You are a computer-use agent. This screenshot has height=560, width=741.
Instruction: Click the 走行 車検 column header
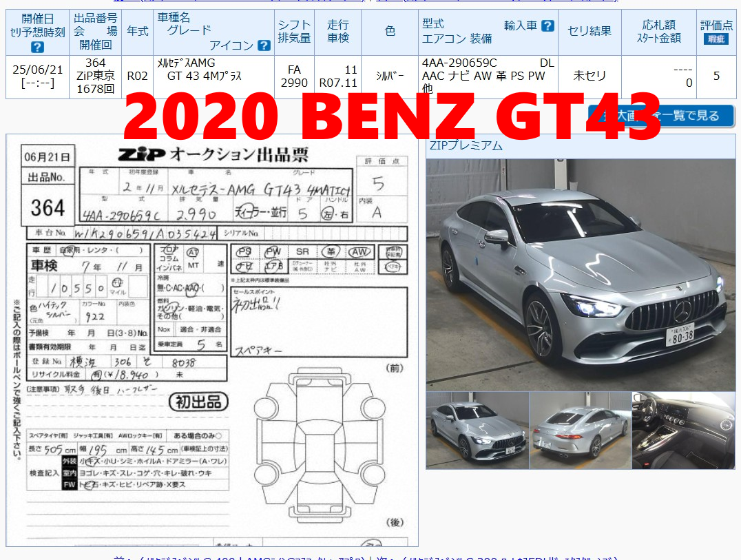[338, 31]
